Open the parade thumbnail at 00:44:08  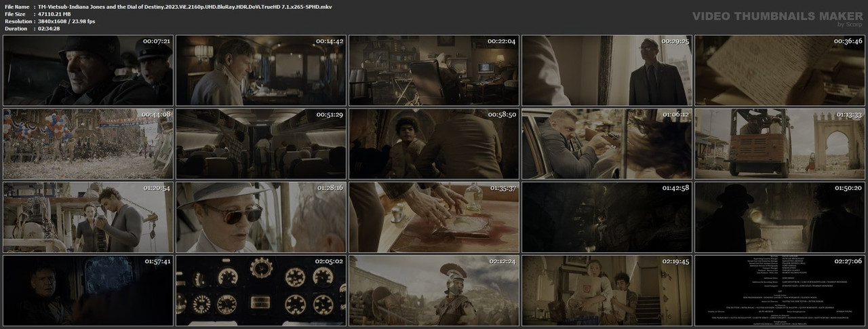coord(87,143)
